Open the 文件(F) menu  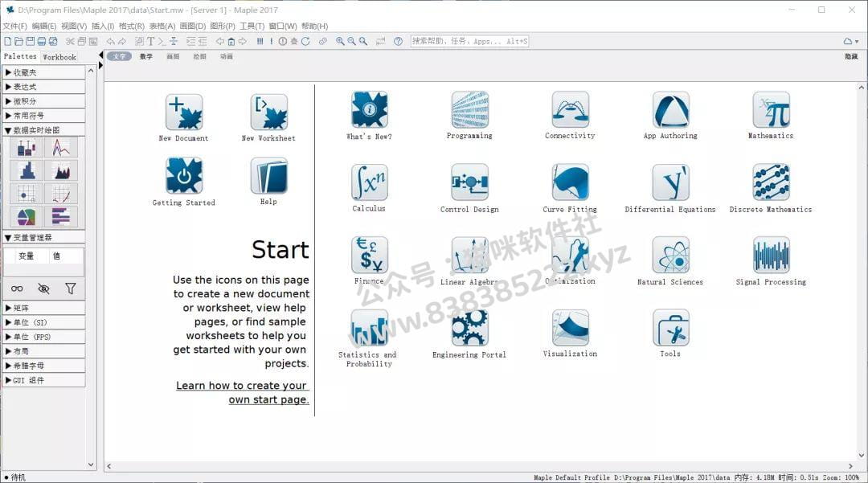tap(15, 26)
